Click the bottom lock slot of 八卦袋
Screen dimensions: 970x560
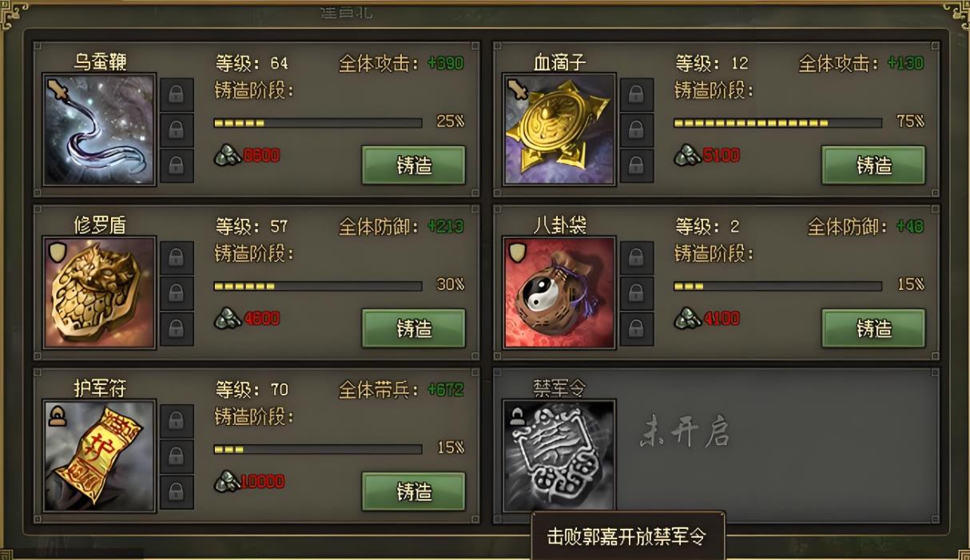(637, 328)
